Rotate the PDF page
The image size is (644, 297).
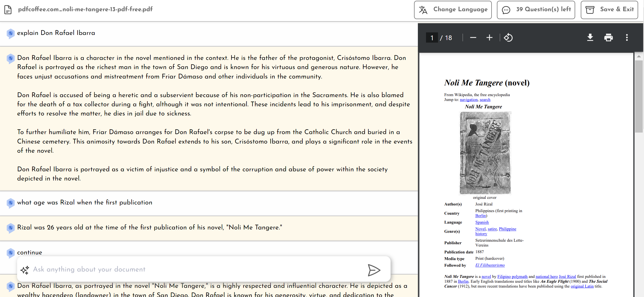click(508, 38)
